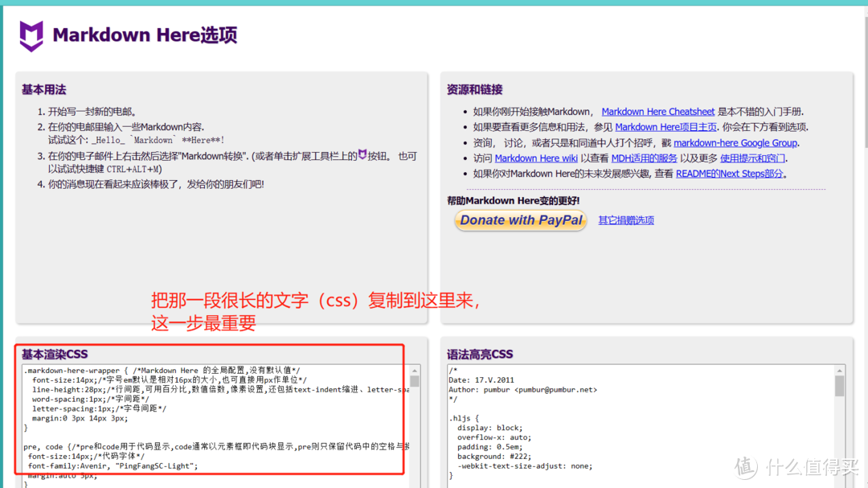Click inside the 语法高亮CSS text area

[641, 425]
